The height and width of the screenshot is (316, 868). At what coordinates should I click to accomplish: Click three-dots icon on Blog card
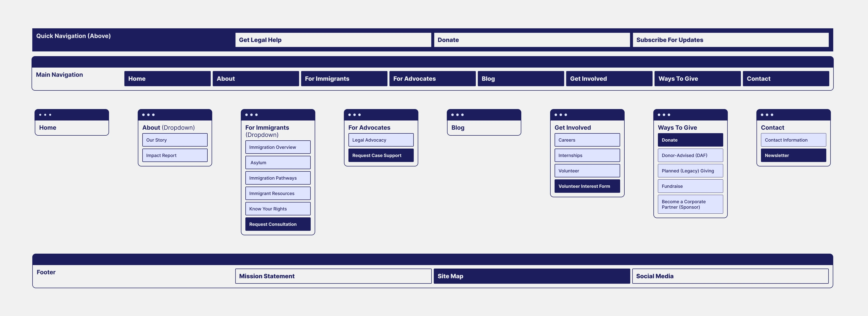tap(457, 115)
